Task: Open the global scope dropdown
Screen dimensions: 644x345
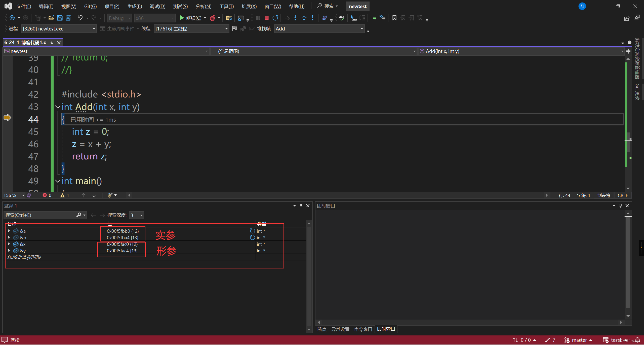Action: 314,51
